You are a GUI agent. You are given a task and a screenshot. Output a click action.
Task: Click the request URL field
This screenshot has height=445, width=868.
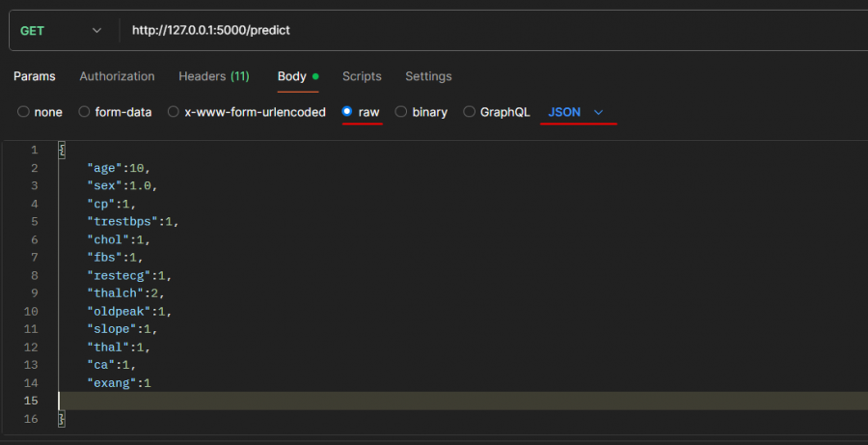pyautogui.click(x=482, y=30)
